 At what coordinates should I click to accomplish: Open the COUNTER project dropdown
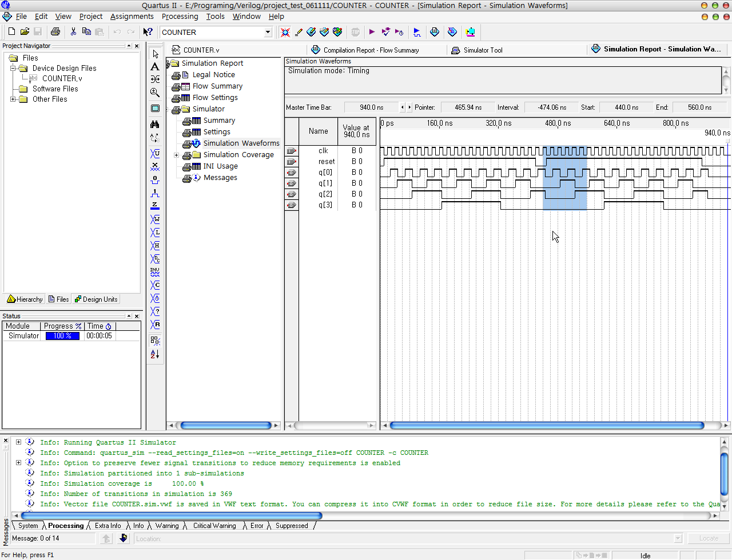268,33
